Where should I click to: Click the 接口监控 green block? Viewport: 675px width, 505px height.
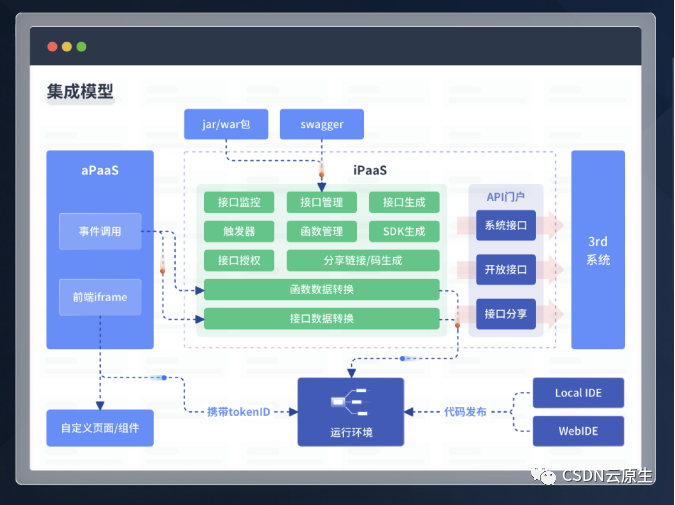[x=239, y=202]
